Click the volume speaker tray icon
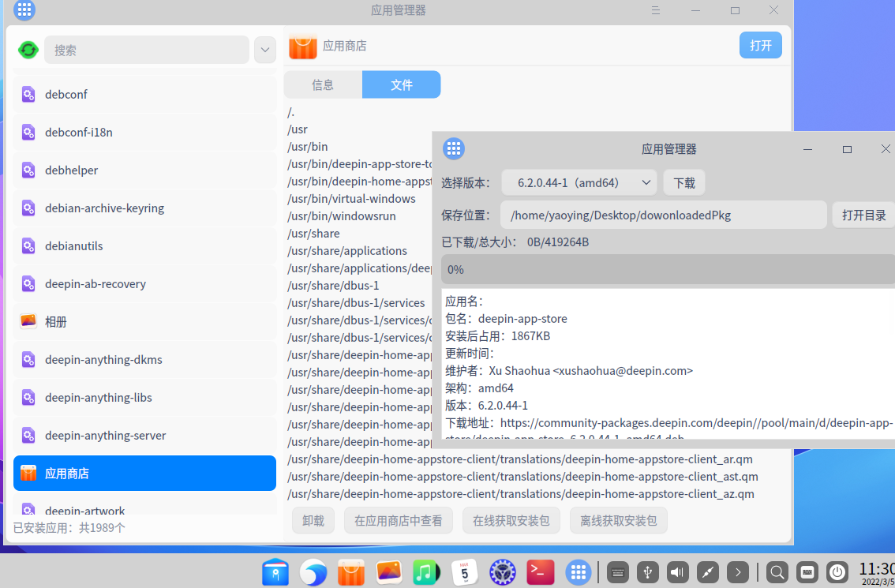The image size is (895, 588). click(677, 572)
